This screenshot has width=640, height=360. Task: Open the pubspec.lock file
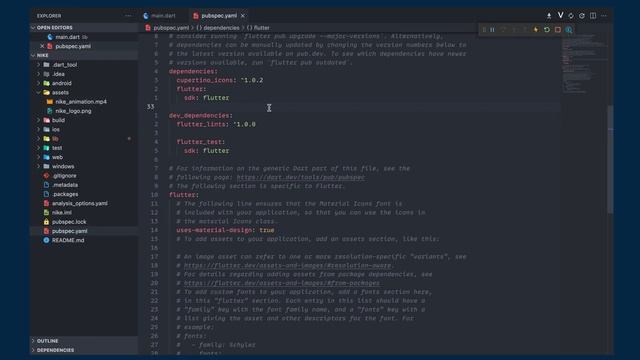69,222
